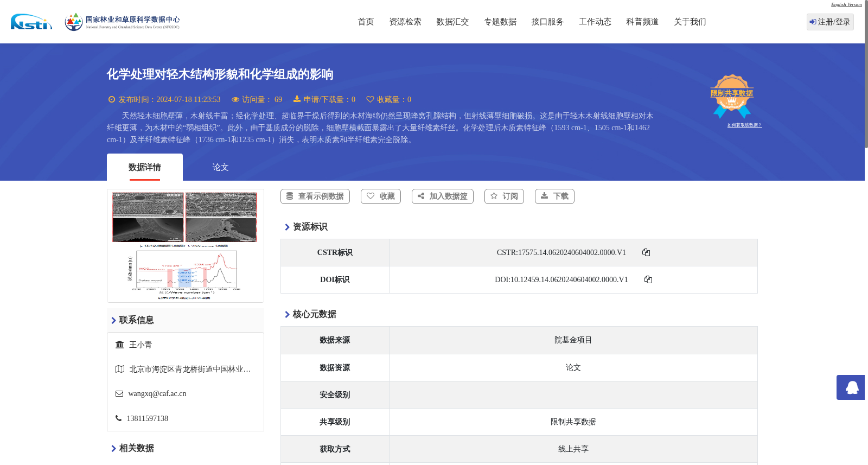This screenshot has width=868, height=465.
Task: Select the CSTR:17575.14.0620240604002.0000.V1 value
Action: (x=561, y=252)
